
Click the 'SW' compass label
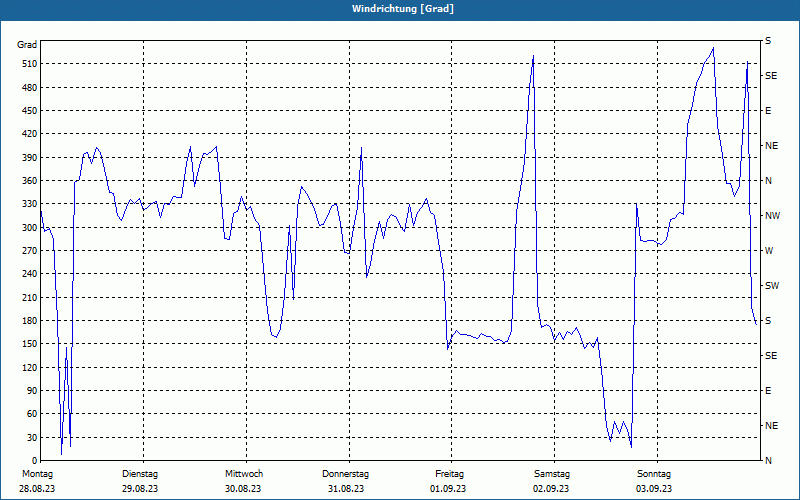pyautogui.click(x=772, y=286)
